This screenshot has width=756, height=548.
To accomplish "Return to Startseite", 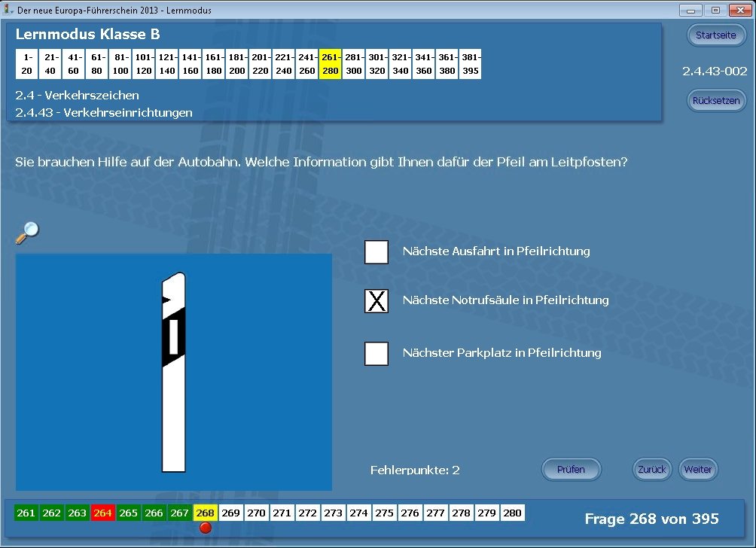I will tap(715, 35).
